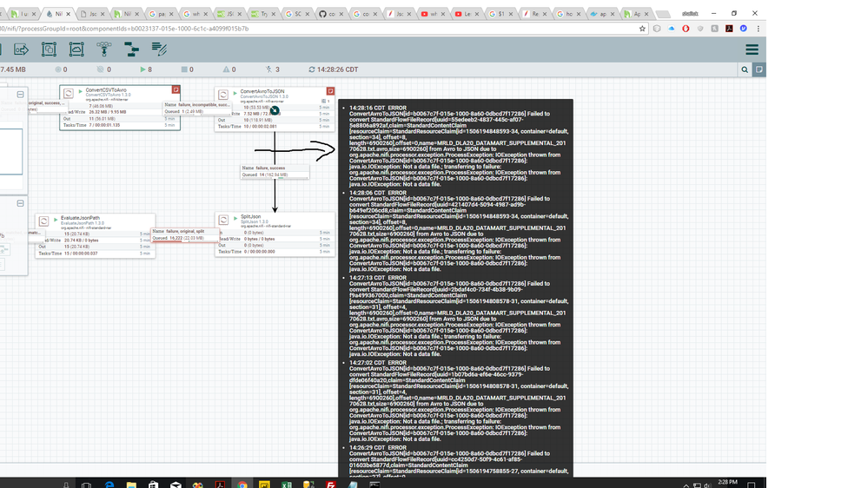Click the SplitJson processor
The height and width of the screenshot is (488, 868).
[x=275, y=234]
